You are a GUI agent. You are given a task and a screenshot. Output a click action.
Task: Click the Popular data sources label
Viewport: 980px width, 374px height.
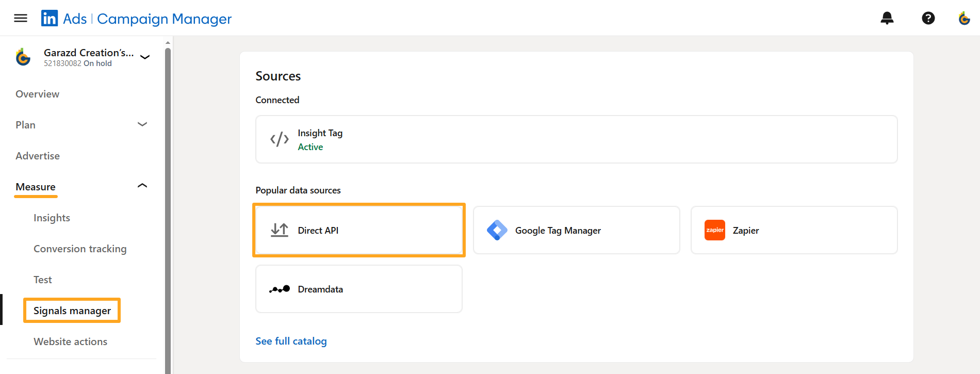point(298,190)
